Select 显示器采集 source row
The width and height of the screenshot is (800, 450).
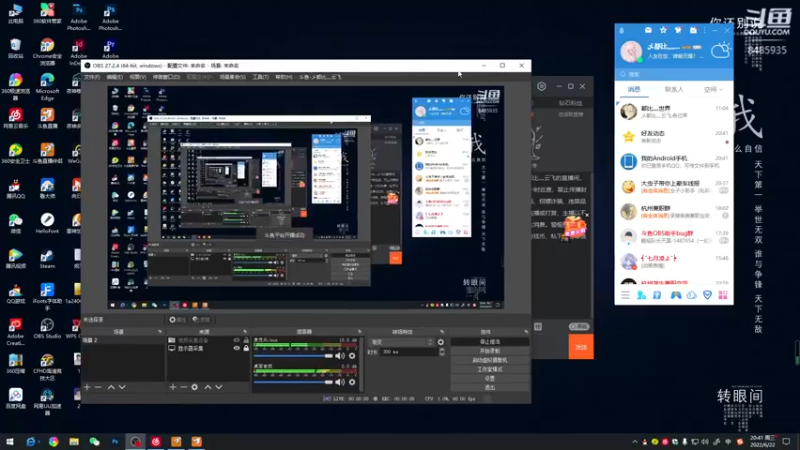pos(208,348)
